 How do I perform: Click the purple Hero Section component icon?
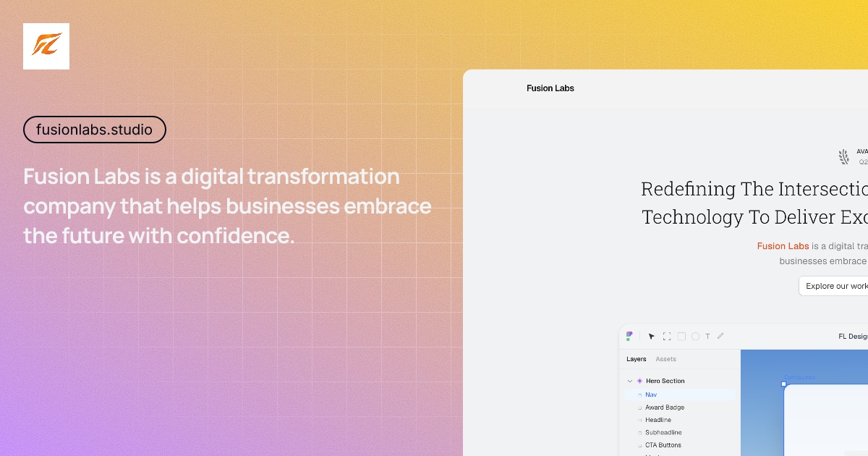pos(639,381)
